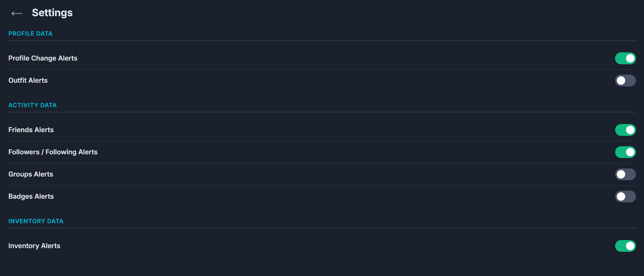The width and height of the screenshot is (644, 276).
Task: Click the Badges Alerts label
Action: pyautogui.click(x=31, y=196)
